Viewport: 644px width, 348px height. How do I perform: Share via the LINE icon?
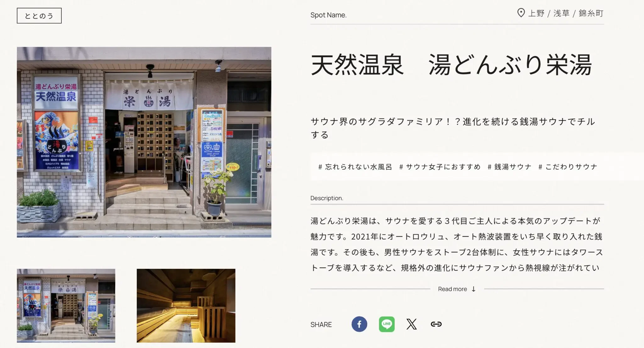(386, 324)
